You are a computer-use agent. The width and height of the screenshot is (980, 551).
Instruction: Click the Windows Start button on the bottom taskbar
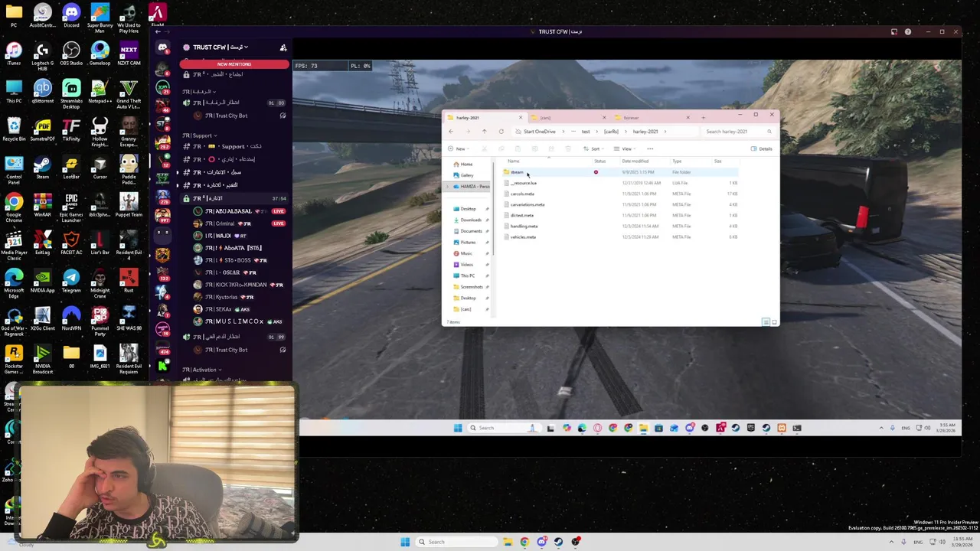pos(405,542)
